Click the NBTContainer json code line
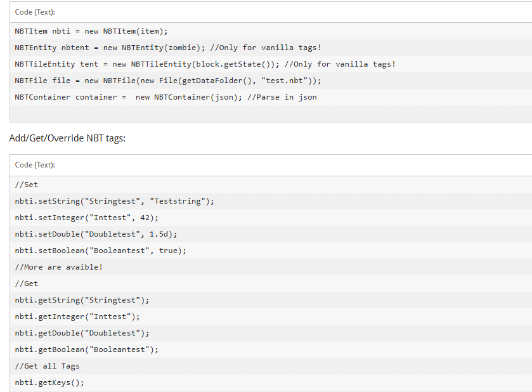The image size is (532, 392). [x=165, y=97]
